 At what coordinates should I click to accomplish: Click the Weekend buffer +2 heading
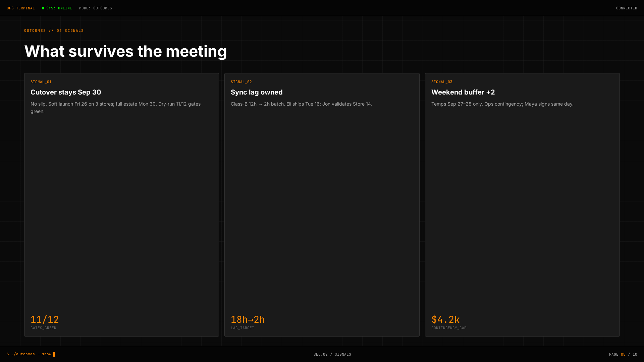(463, 92)
